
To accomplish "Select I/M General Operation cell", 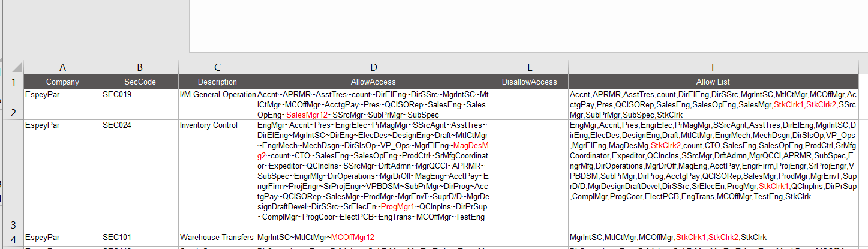I will click(217, 104).
